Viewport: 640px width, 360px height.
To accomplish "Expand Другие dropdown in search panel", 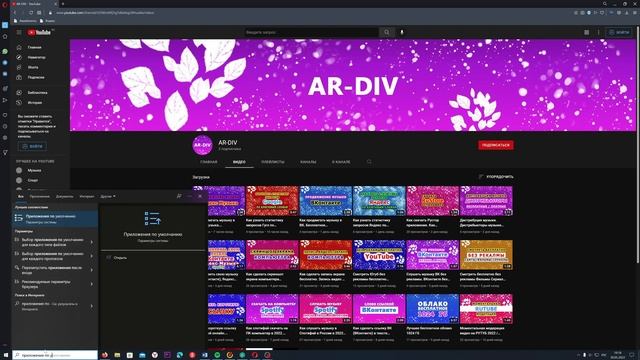I will [x=108, y=197].
